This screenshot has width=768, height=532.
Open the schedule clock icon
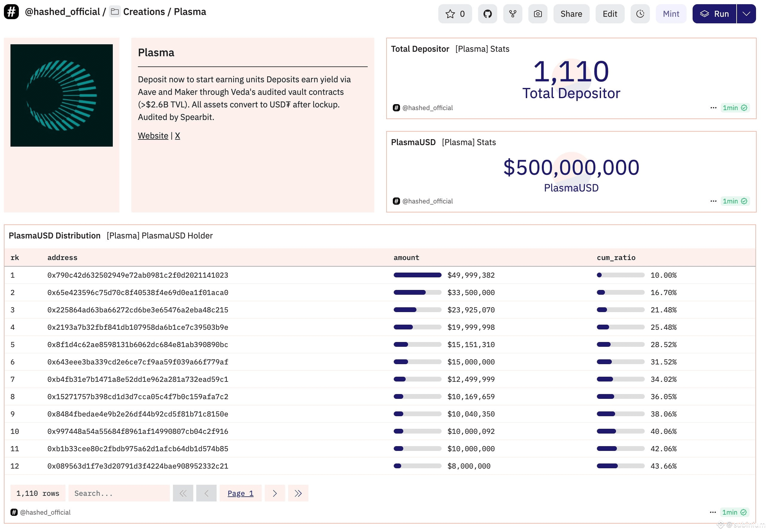pyautogui.click(x=640, y=14)
